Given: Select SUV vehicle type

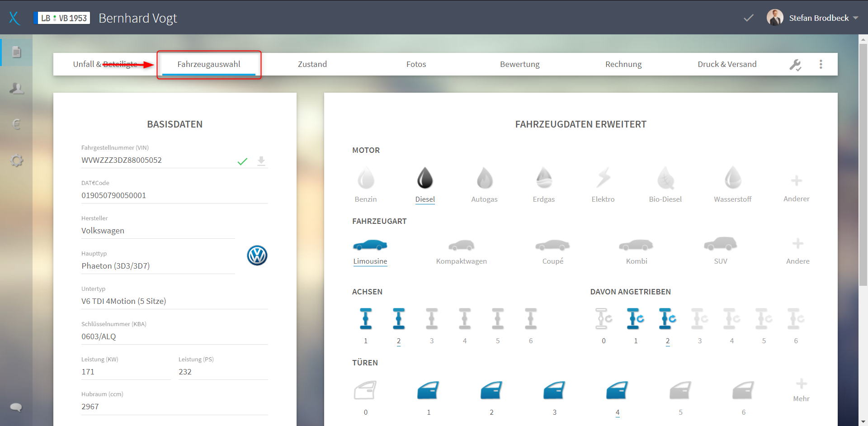Looking at the screenshot, I should click(721, 251).
